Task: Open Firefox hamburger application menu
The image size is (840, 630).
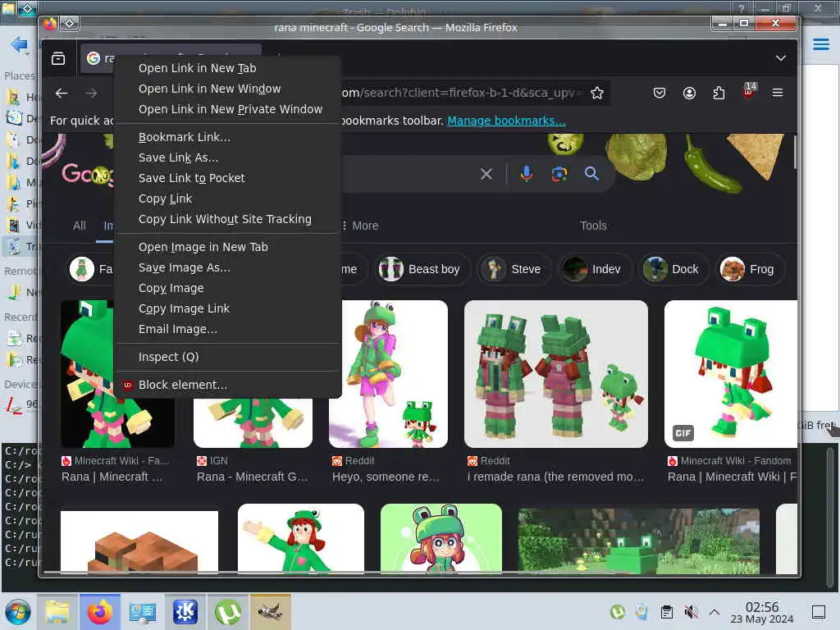Action: 778,94
